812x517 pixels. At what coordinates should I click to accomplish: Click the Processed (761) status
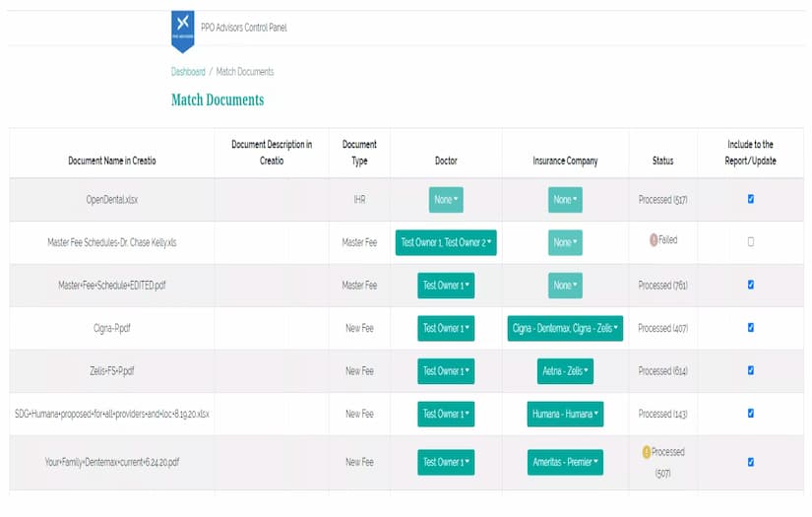point(662,286)
